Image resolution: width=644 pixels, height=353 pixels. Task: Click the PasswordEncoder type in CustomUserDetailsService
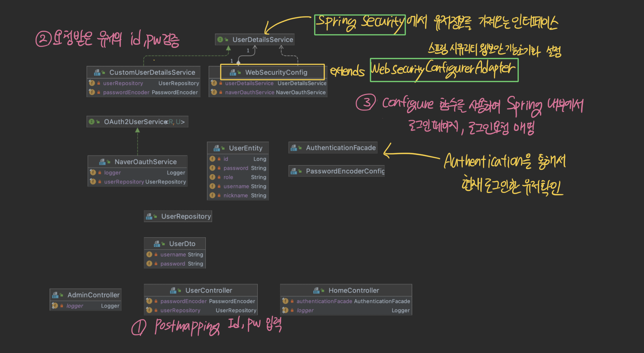[x=175, y=92]
